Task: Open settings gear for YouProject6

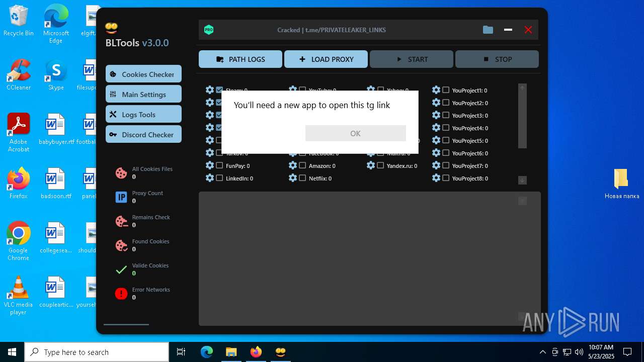Action: (x=436, y=153)
